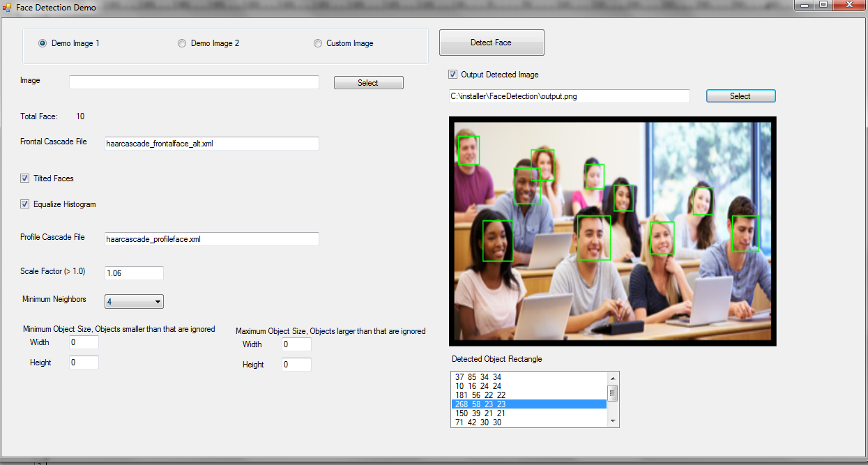This screenshot has height=465, width=868.
Task: Select the Demo Image 1 radio button
Action: click(43, 43)
